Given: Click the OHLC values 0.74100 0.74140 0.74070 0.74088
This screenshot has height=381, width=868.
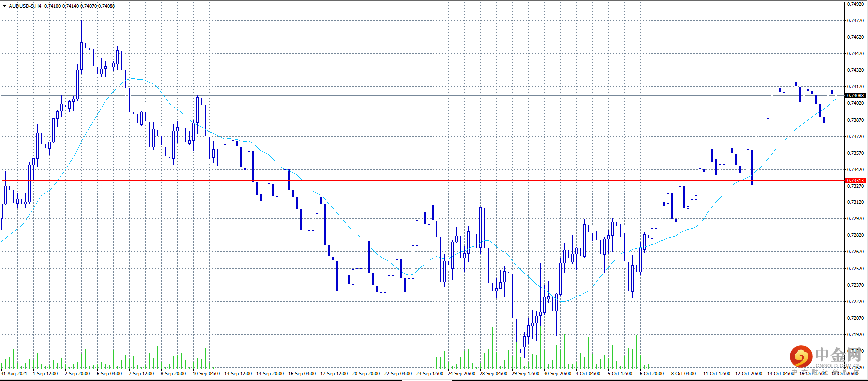Looking at the screenshot, I should click(x=79, y=6).
